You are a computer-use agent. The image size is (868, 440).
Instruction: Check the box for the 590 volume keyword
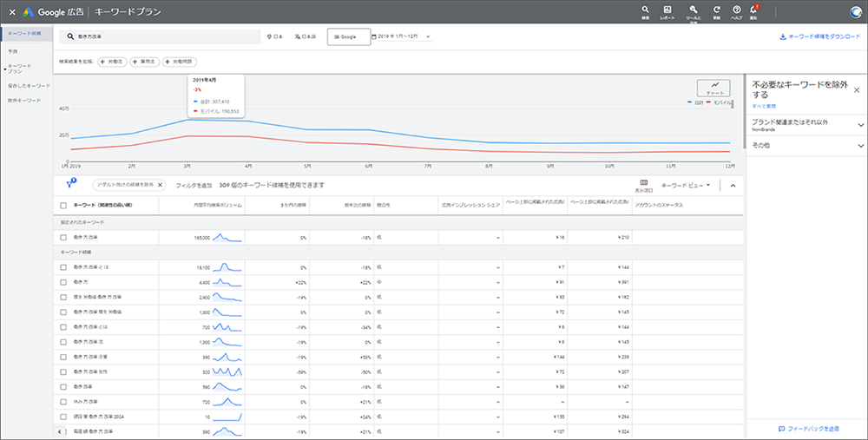pos(63,387)
